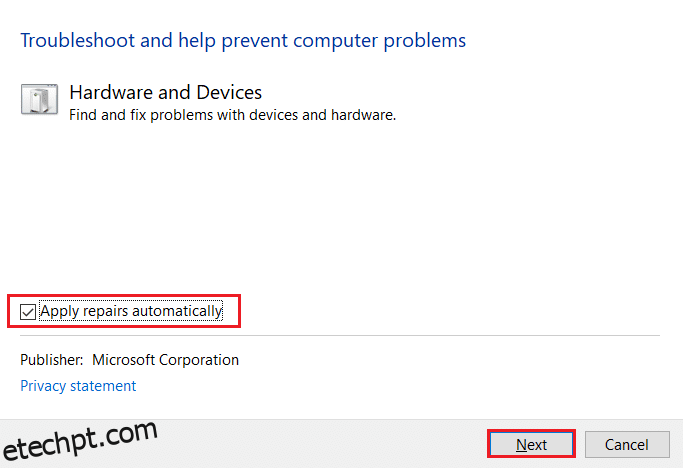Click the Find and fix problems description
Viewport: 683px width, 468px height.
(x=233, y=115)
